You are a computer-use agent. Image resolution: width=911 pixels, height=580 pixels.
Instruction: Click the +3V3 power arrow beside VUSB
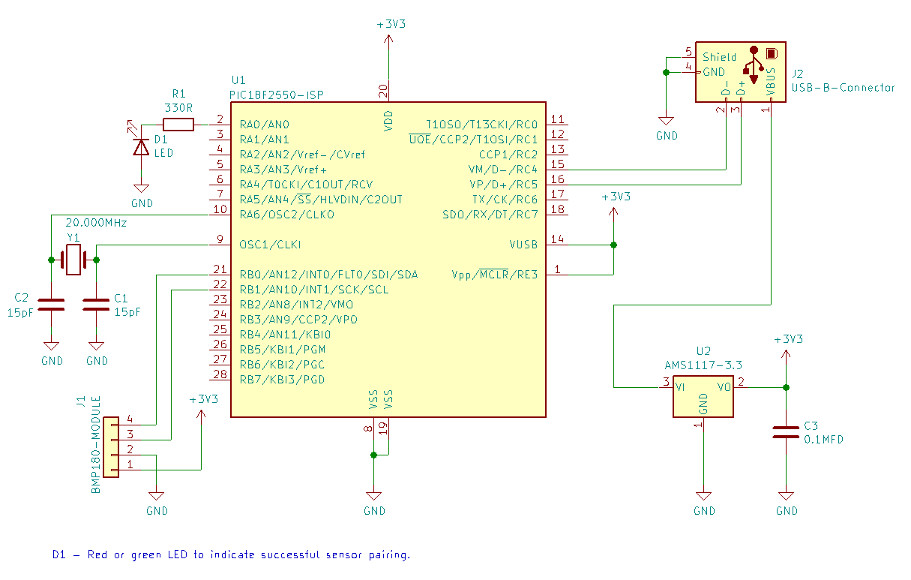[x=614, y=212]
